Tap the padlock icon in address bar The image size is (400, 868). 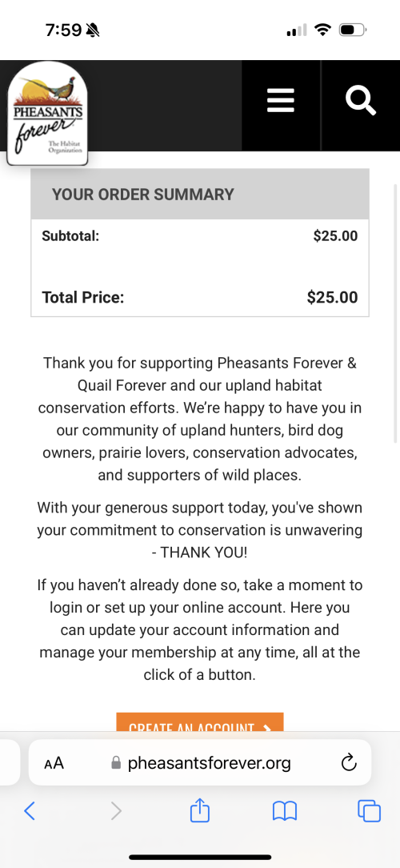click(116, 763)
